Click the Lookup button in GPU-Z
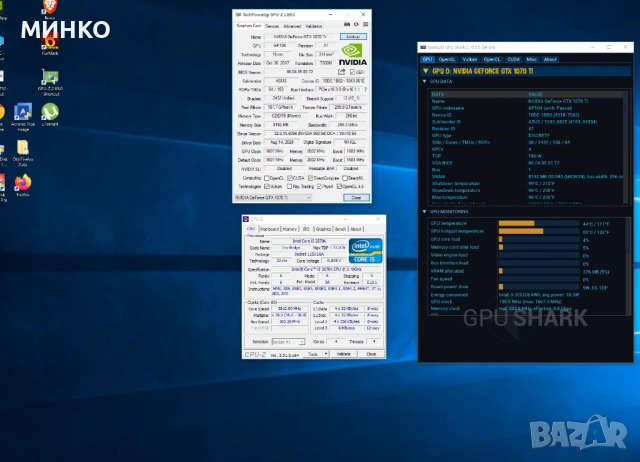 pos(353,37)
